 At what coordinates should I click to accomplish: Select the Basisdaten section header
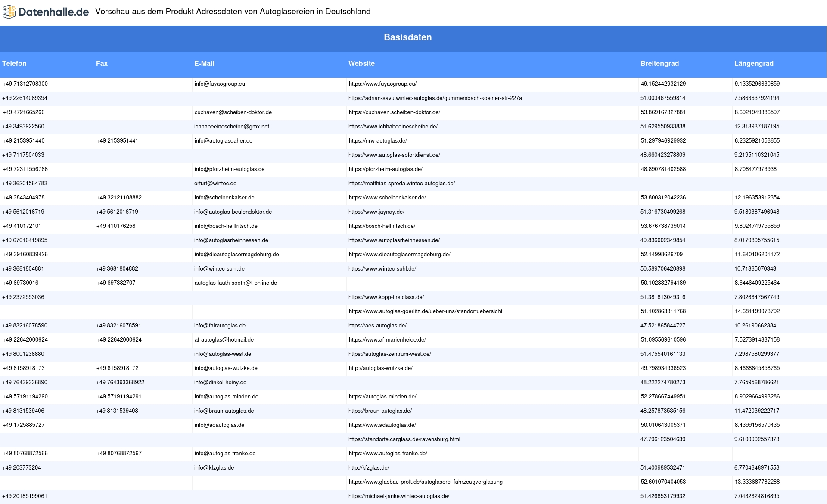(408, 37)
